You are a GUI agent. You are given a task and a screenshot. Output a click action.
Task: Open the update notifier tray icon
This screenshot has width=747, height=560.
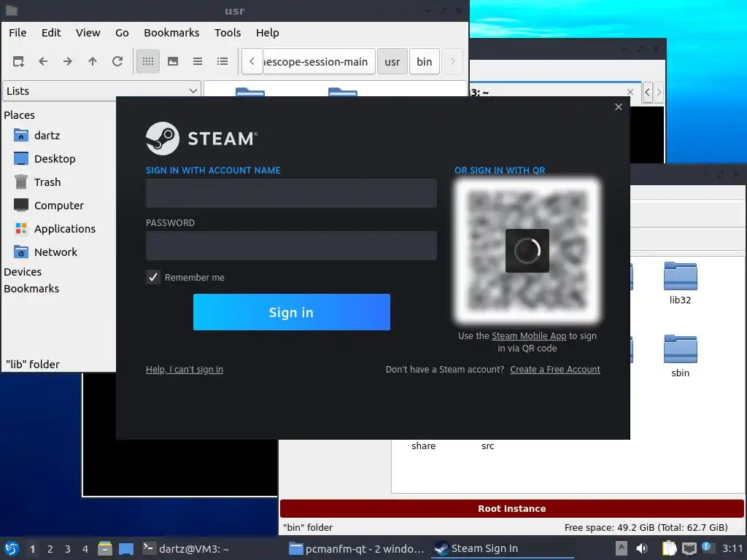(x=708, y=548)
